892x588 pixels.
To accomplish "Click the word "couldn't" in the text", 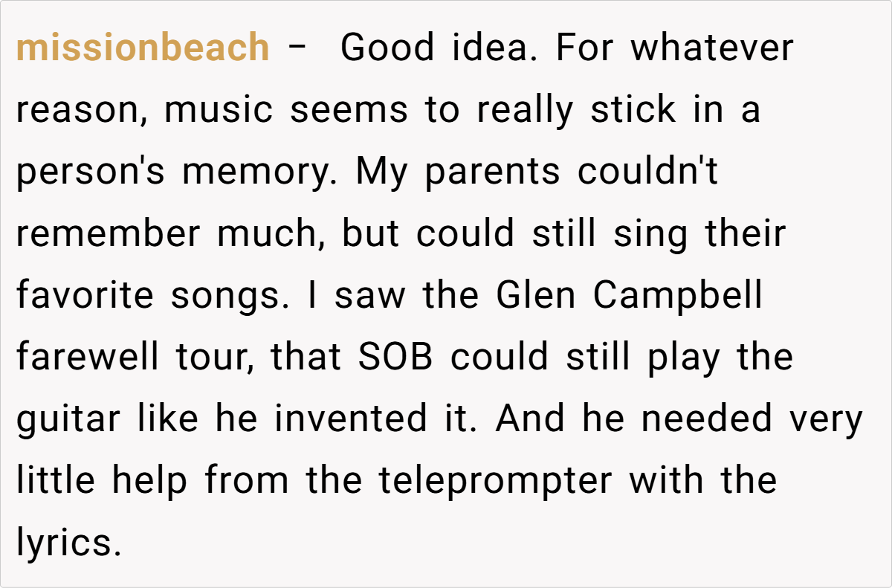I will [648, 172].
